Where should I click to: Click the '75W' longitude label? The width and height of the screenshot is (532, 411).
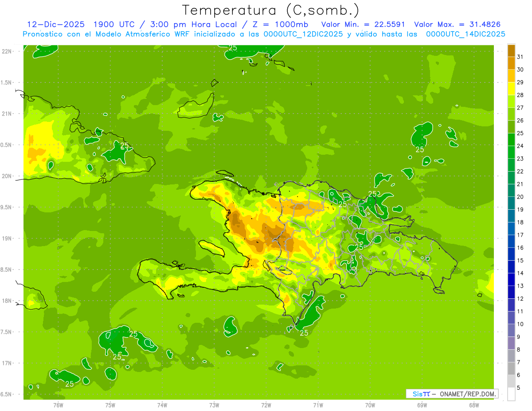(x=110, y=405)
